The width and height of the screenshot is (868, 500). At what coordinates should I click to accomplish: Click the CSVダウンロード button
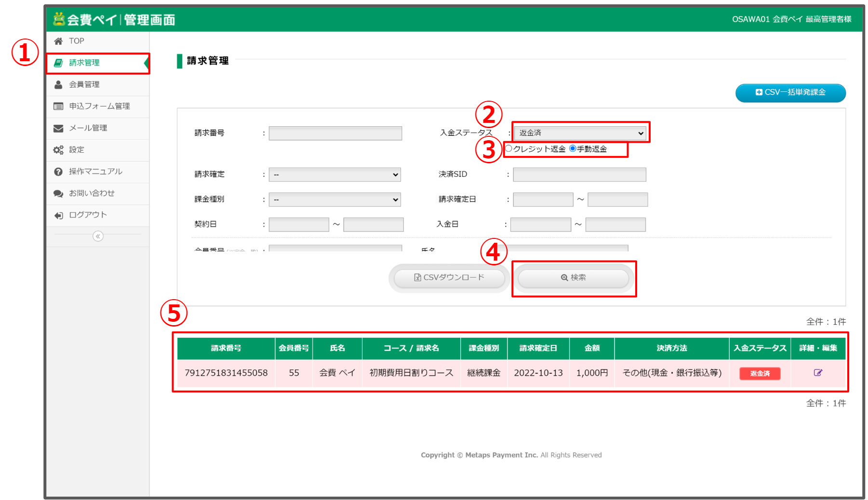[x=449, y=278]
